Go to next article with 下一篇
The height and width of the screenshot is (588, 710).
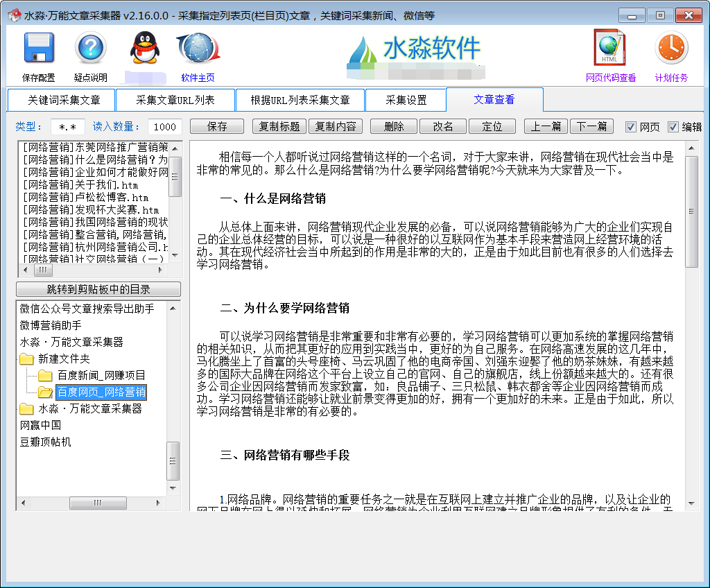point(592,126)
